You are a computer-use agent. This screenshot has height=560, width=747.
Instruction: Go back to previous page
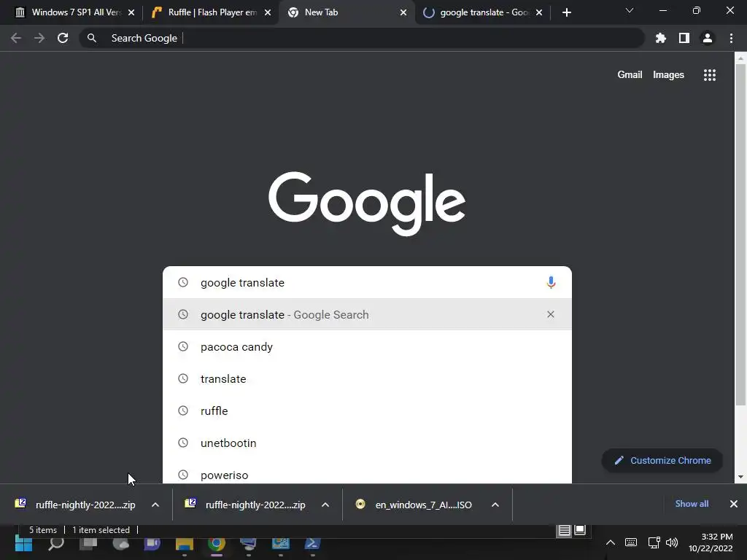(x=16, y=38)
